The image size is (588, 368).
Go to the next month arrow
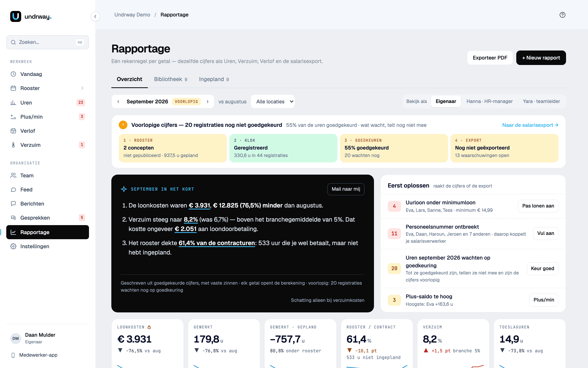point(208,101)
